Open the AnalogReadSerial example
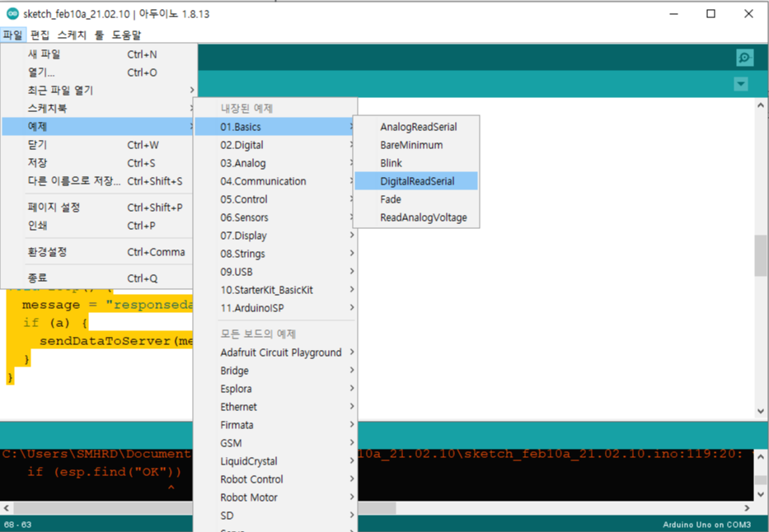Screen dimensions: 769x532 [416, 127]
